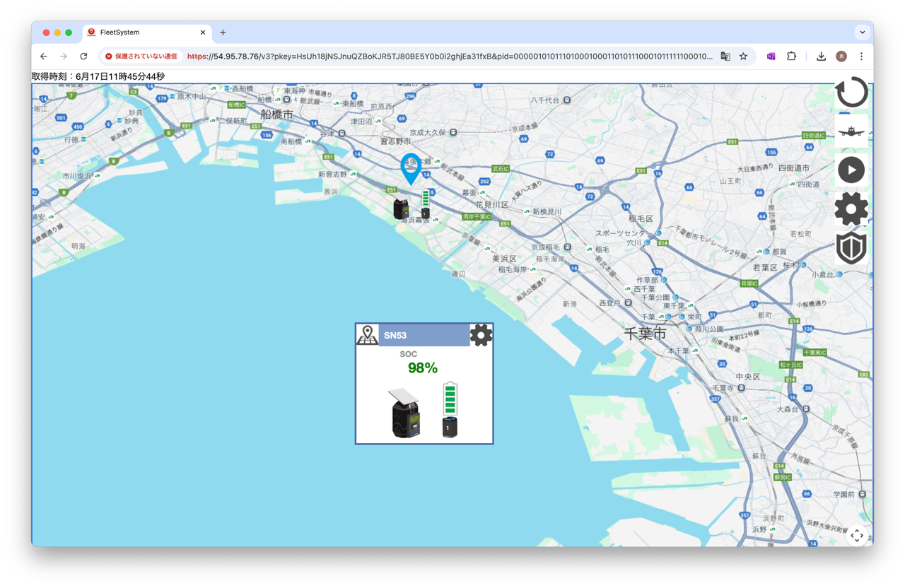
Task: Click map location icon in SN53 panel
Action: [368, 335]
